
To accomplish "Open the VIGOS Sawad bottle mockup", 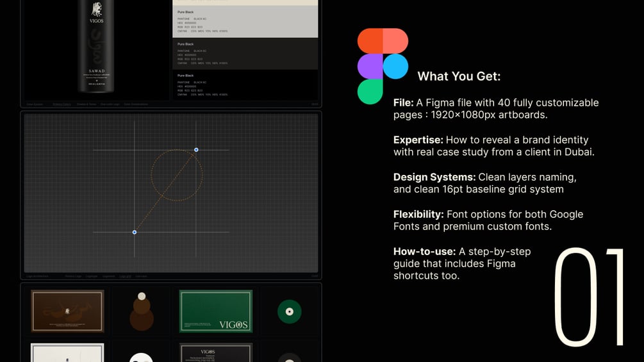I will [97, 46].
